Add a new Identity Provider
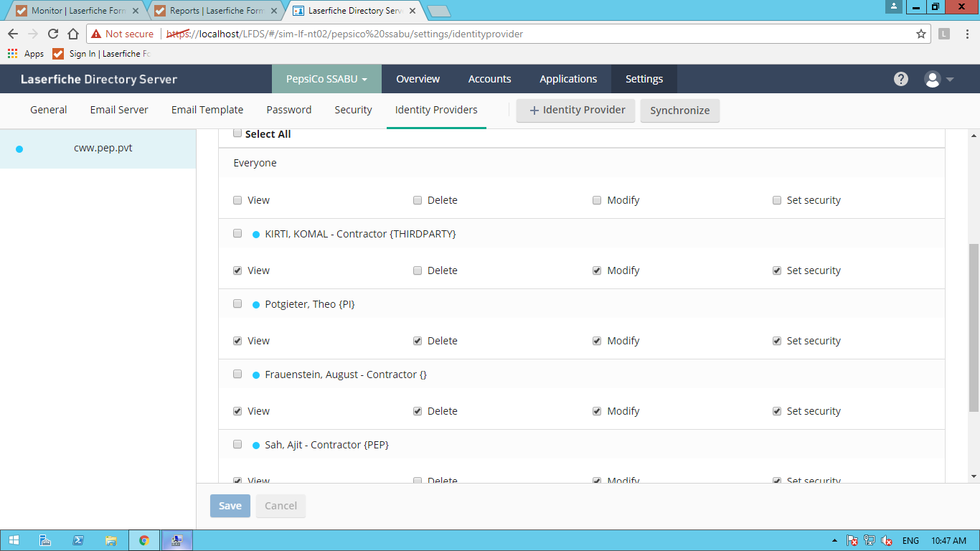This screenshot has width=980, height=551. click(x=576, y=110)
